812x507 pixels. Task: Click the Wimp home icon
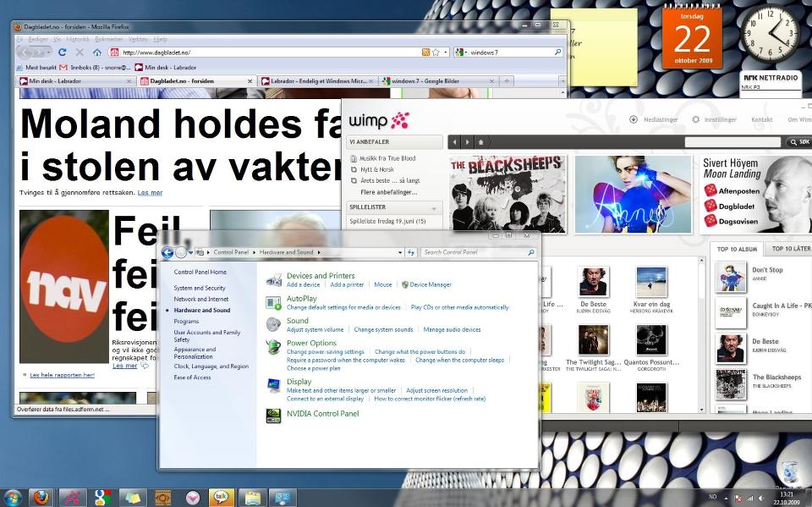pos(480,142)
